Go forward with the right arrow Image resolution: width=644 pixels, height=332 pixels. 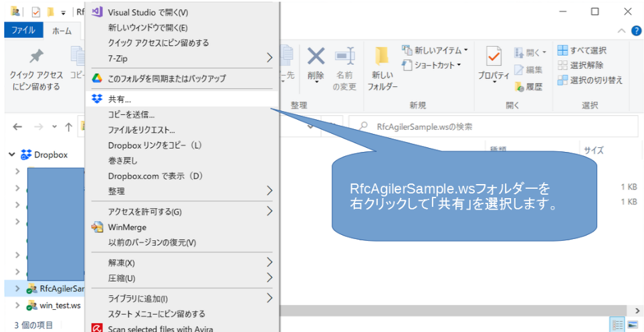click(39, 127)
